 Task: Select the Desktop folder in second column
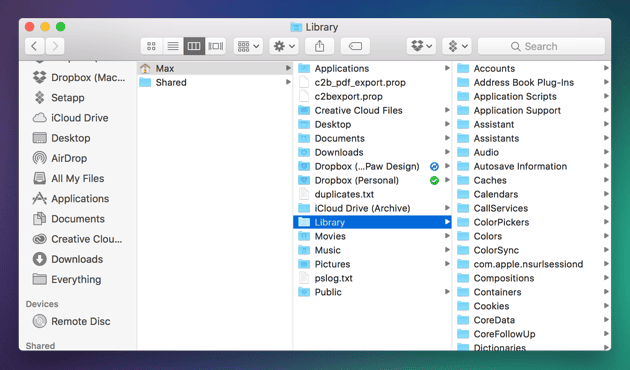pyautogui.click(x=372, y=125)
